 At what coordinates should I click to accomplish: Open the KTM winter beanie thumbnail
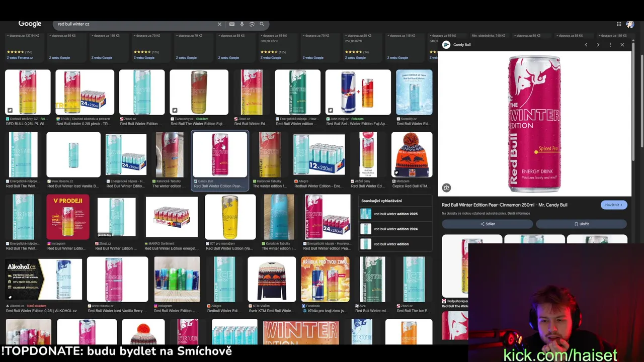pos(412,154)
